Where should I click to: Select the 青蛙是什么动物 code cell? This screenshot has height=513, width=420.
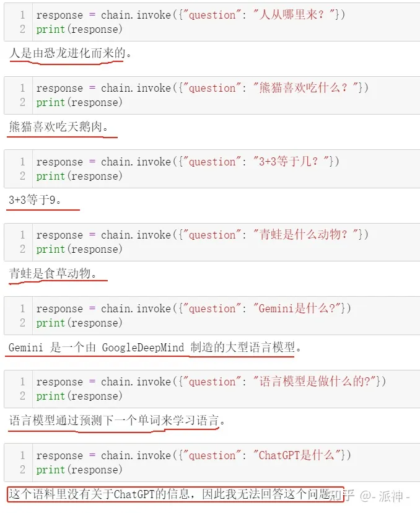click(212, 242)
